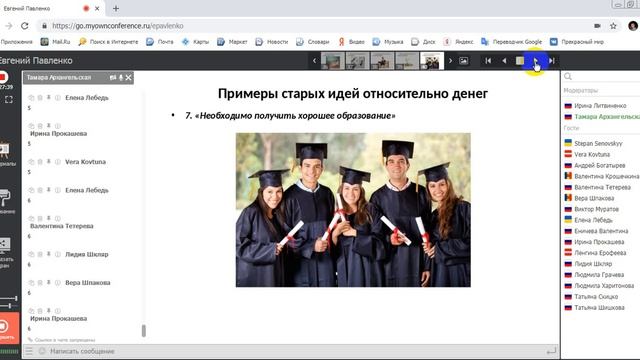Viewport: 640px width, 360px height.
Task: Show later slide thumbnails with right chevron
Action: pos(450,61)
